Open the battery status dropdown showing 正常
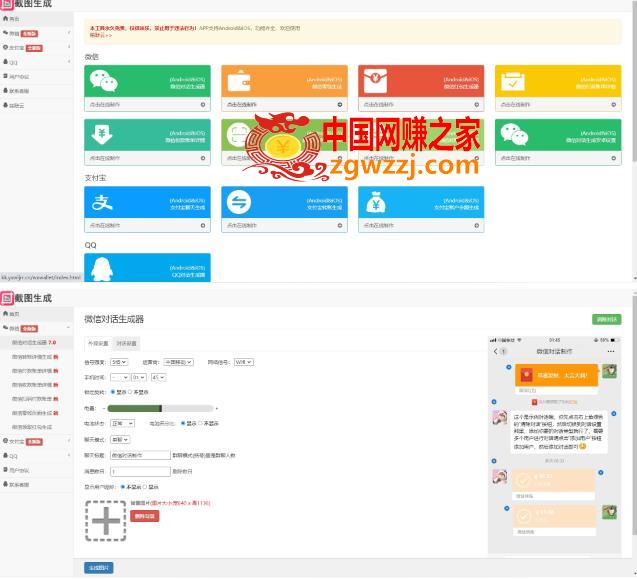Image resolution: width=637 pixels, height=579 pixels. 122,423
